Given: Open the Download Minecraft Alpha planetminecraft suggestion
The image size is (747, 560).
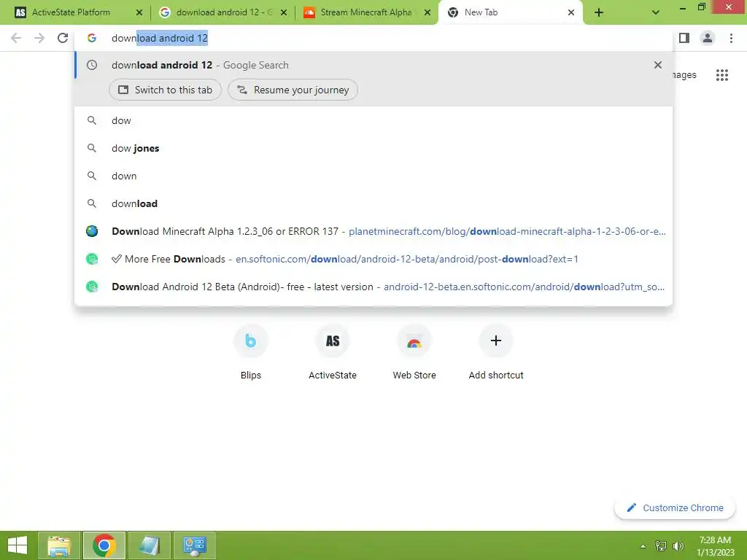Looking at the screenshot, I should point(373,231).
